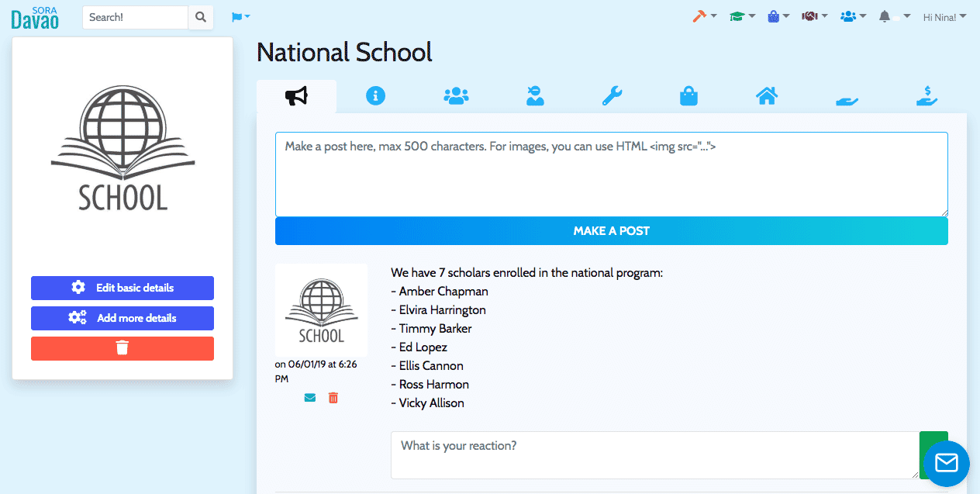Open the blocked user tab
The height and width of the screenshot is (494, 980).
[x=535, y=96]
